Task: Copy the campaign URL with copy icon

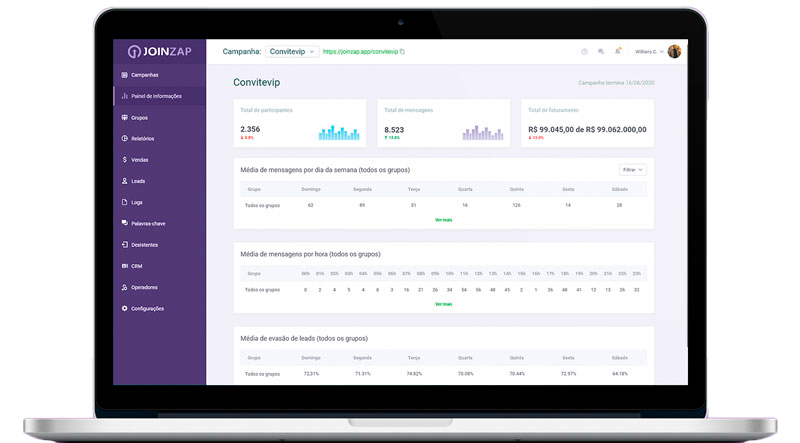Action: point(403,51)
